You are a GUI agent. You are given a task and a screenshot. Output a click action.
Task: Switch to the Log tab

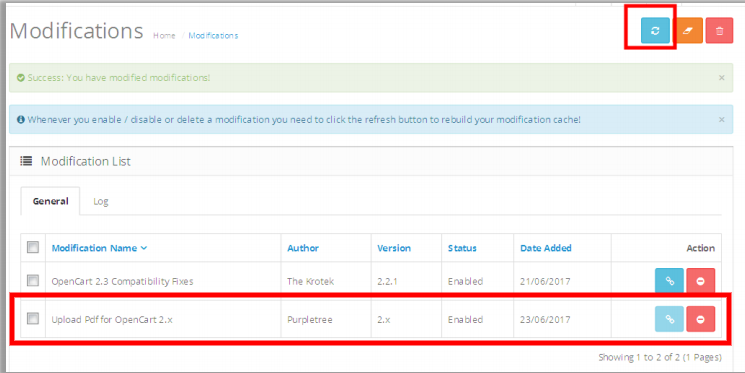(x=101, y=201)
